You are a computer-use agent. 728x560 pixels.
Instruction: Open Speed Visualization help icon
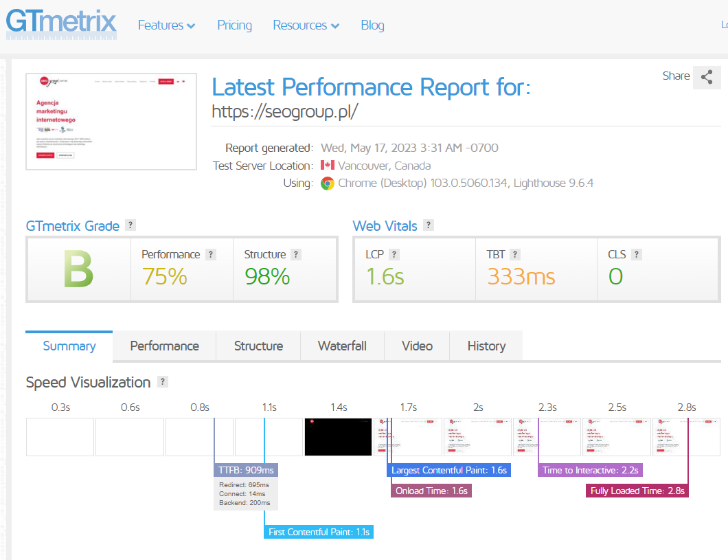163,381
